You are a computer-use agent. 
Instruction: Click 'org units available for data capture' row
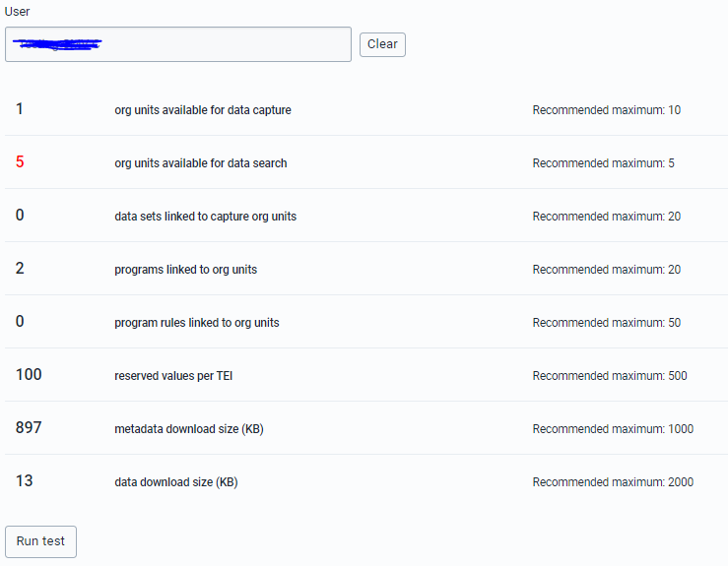(x=366, y=109)
